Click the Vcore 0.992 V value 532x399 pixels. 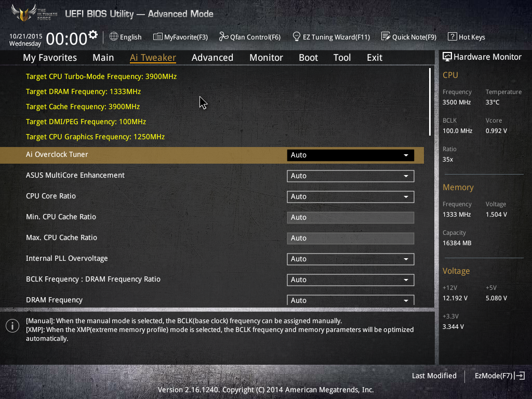(x=496, y=130)
